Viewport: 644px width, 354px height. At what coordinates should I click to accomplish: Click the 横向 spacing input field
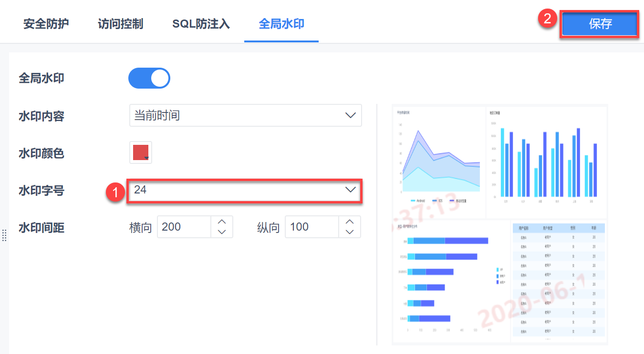[184, 227]
